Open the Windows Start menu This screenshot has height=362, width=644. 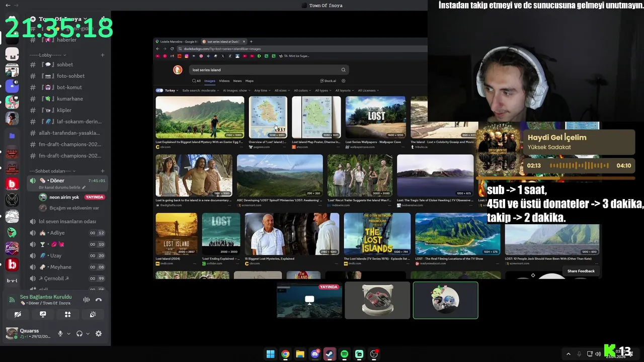click(x=270, y=354)
